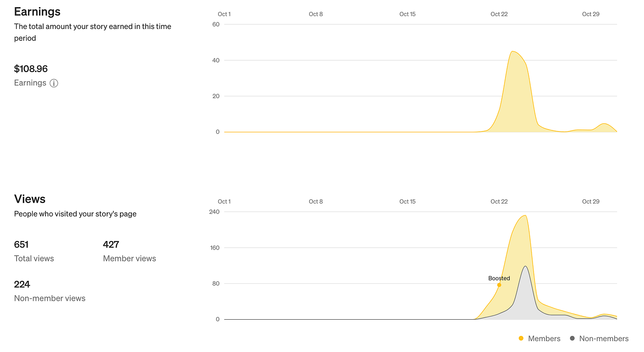Screen dimensions: 644x352
Task: Click the Boosted marker dot on Views chart
Action: (x=499, y=285)
